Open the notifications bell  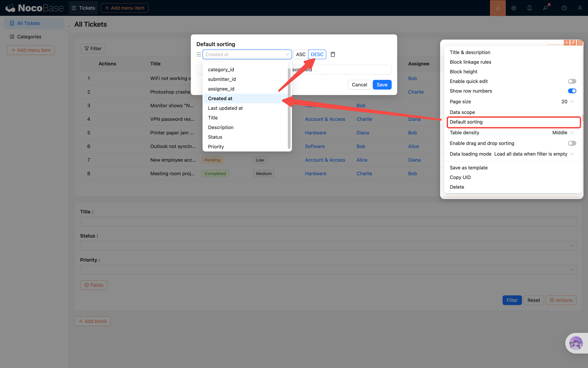[x=529, y=8]
